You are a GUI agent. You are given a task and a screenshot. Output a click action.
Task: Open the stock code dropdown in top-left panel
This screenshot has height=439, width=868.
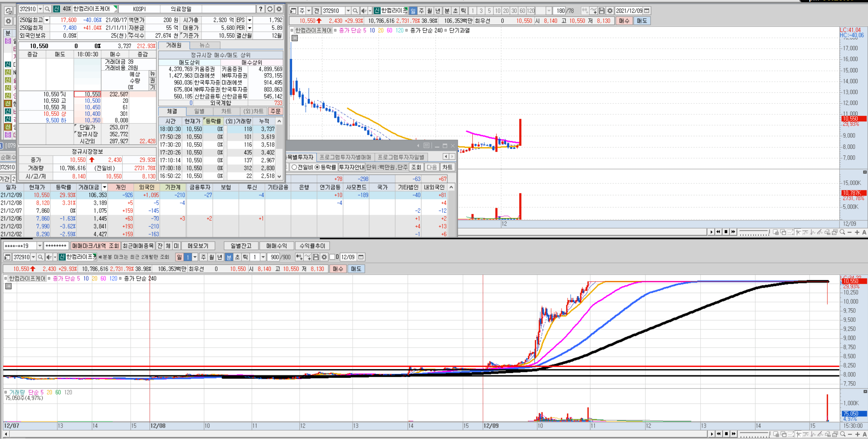click(40, 9)
